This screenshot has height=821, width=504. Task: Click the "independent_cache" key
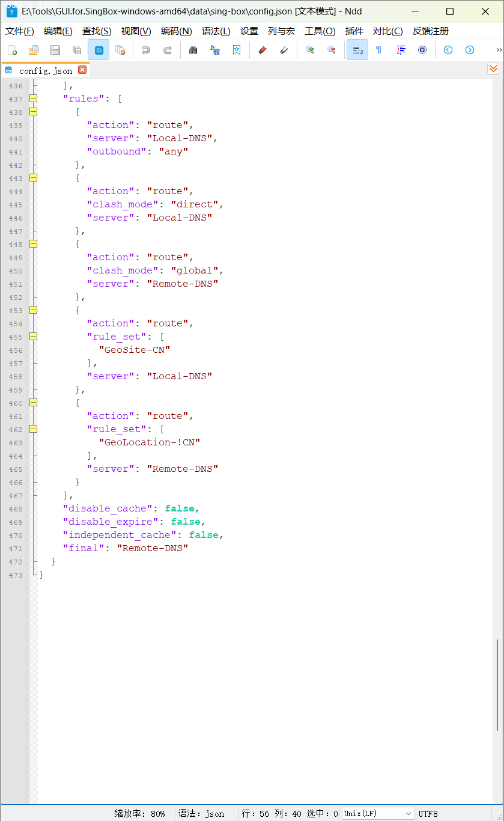pyautogui.click(x=123, y=535)
